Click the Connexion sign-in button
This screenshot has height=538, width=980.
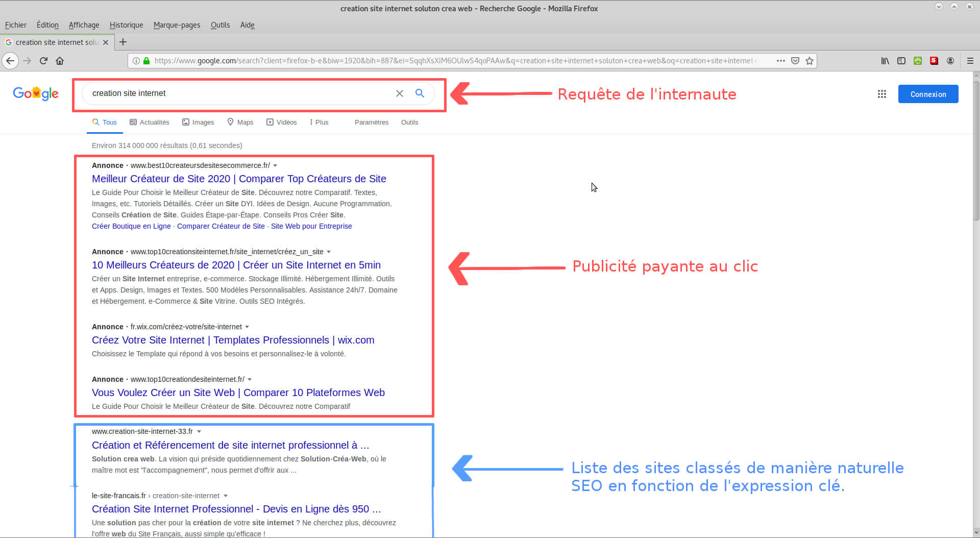pyautogui.click(x=928, y=94)
